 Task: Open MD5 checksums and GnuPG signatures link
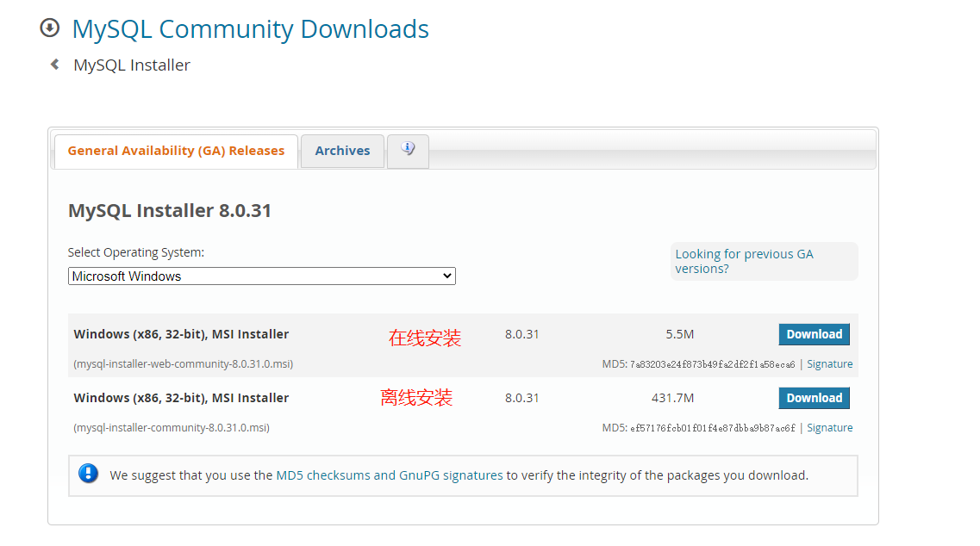click(x=390, y=475)
